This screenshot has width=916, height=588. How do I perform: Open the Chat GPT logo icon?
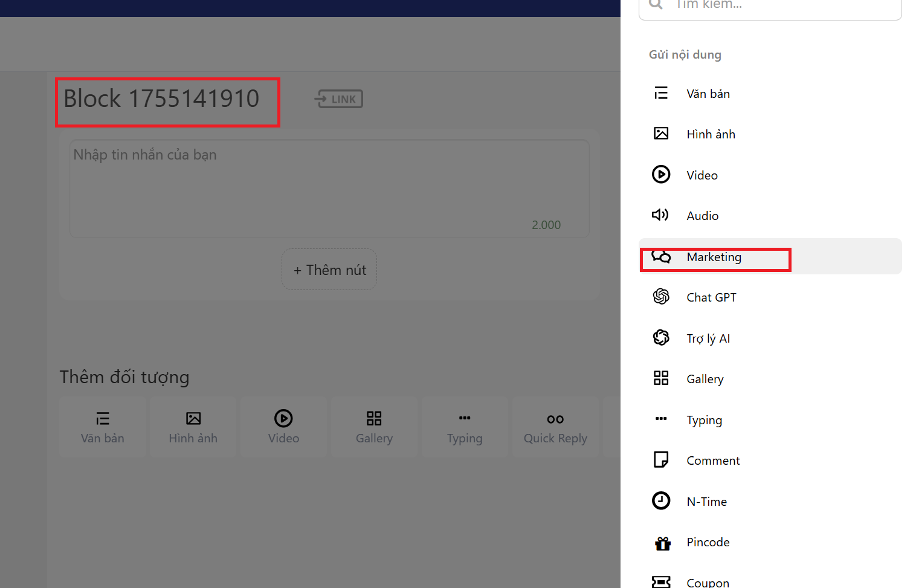pos(661,297)
